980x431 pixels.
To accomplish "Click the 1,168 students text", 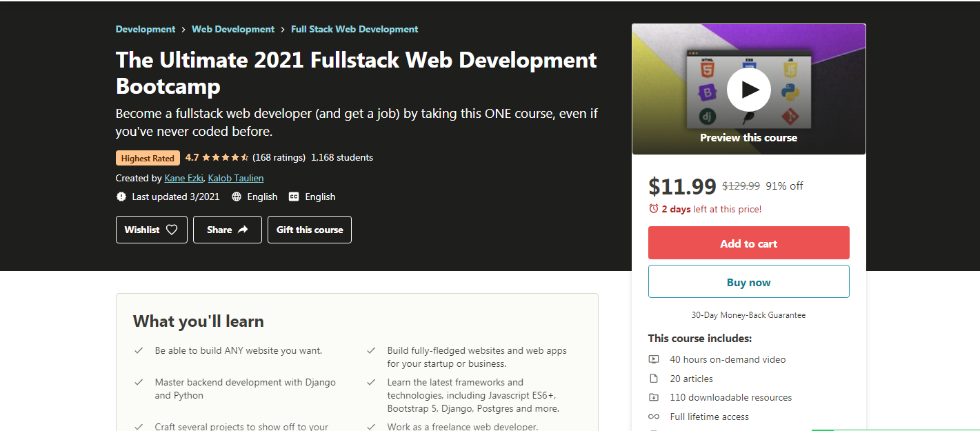I will [342, 157].
